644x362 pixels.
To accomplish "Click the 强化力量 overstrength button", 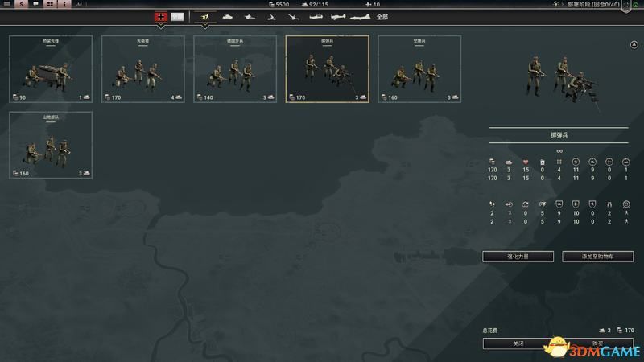I will 518,257.
